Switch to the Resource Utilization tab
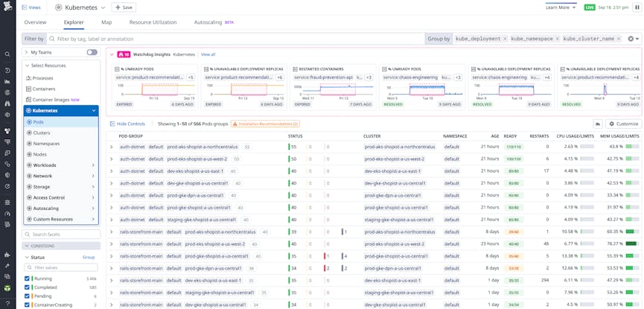This screenshot has height=309, width=644. coord(153,22)
